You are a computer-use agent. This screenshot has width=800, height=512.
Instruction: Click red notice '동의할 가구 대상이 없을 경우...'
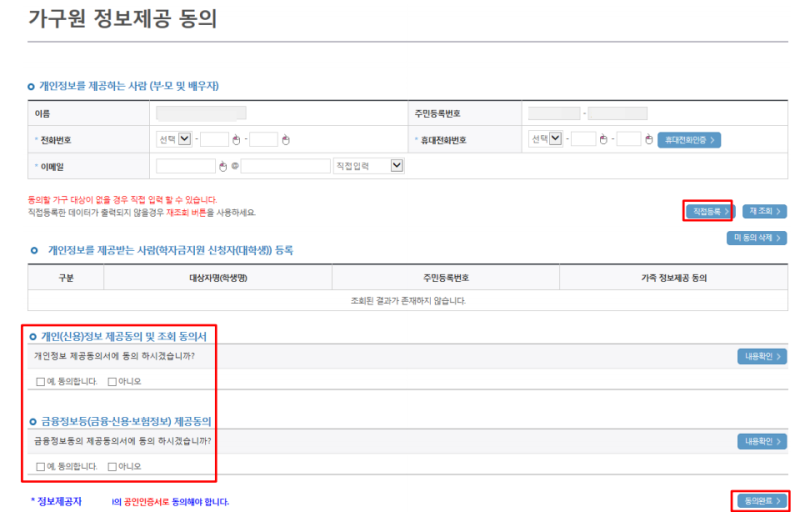[122, 199]
